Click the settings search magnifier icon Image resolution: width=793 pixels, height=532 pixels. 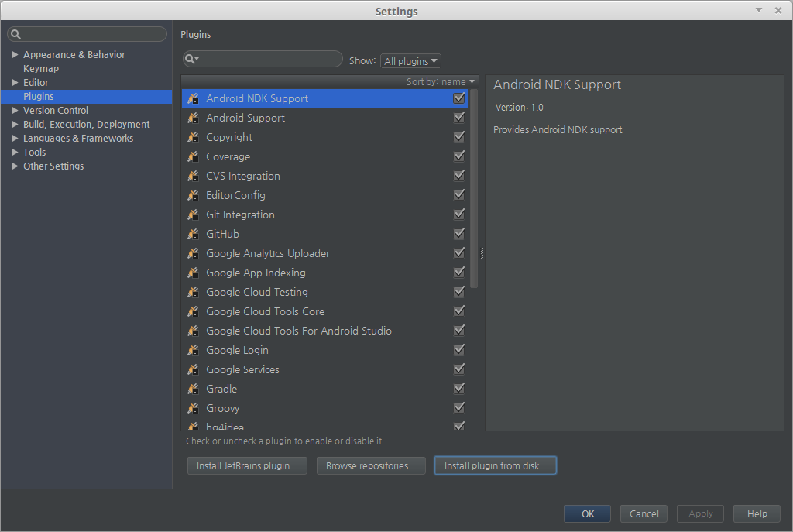click(15, 34)
